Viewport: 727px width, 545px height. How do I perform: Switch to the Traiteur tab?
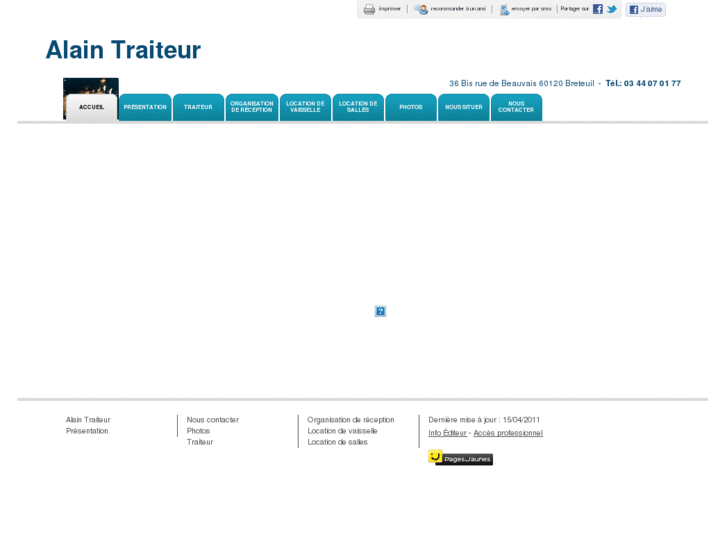(x=198, y=107)
